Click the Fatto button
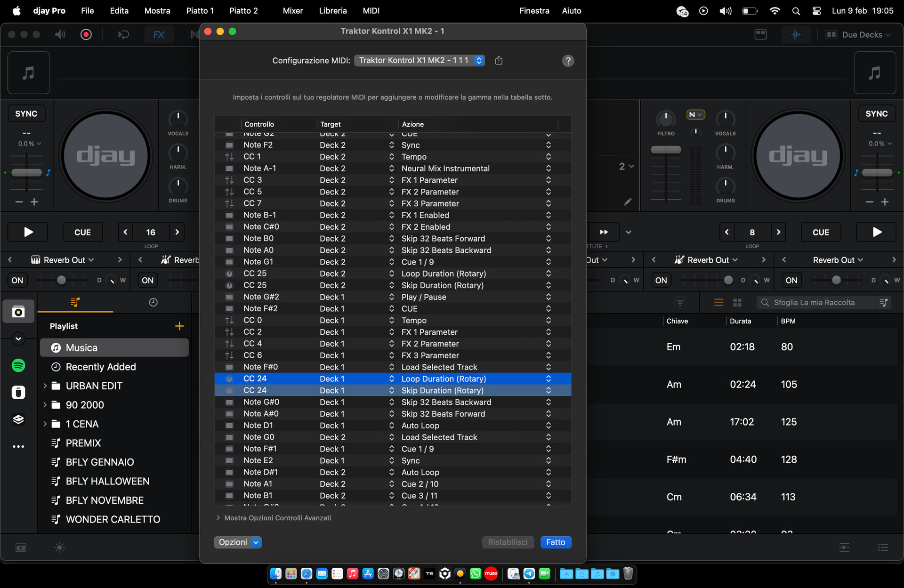Image resolution: width=904 pixels, height=588 pixels. pyautogui.click(x=556, y=542)
